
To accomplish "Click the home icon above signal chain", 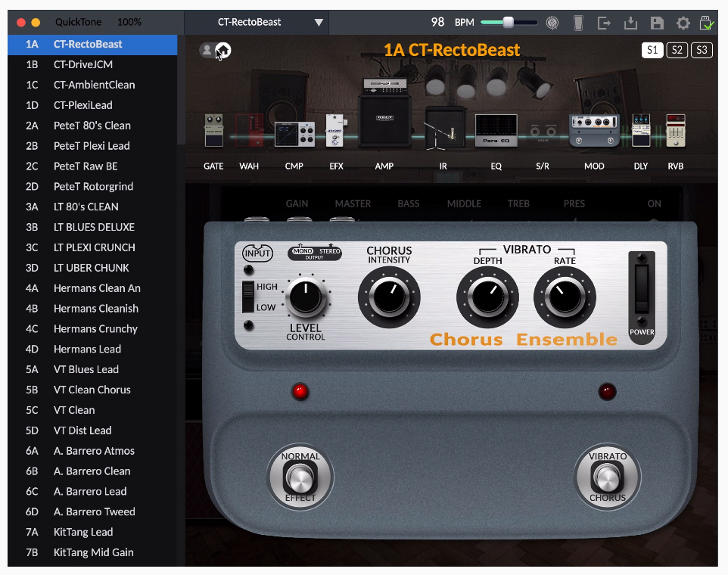I will tap(223, 50).
